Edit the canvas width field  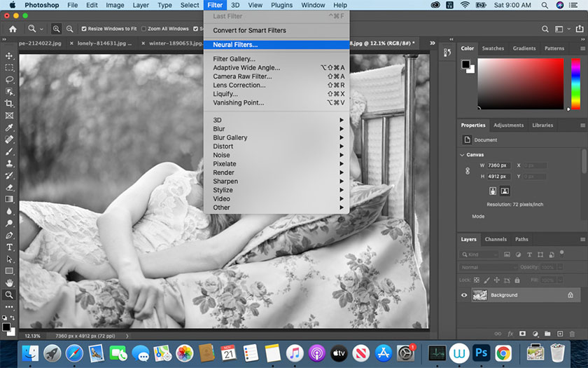pos(497,165)
